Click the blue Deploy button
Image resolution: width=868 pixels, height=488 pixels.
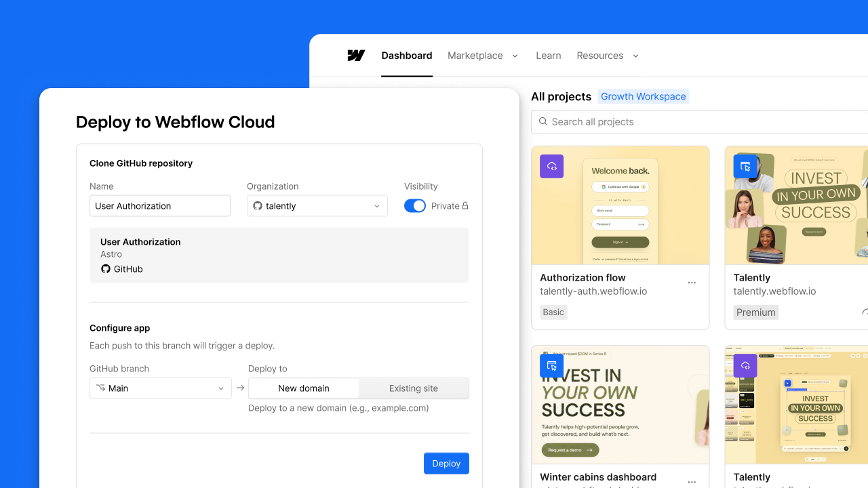pos(446,464)
